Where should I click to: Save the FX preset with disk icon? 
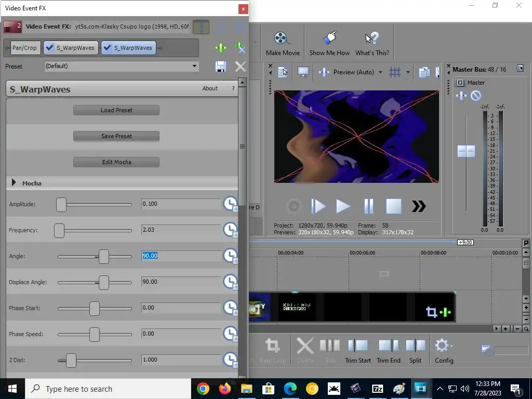click(221, 66)
